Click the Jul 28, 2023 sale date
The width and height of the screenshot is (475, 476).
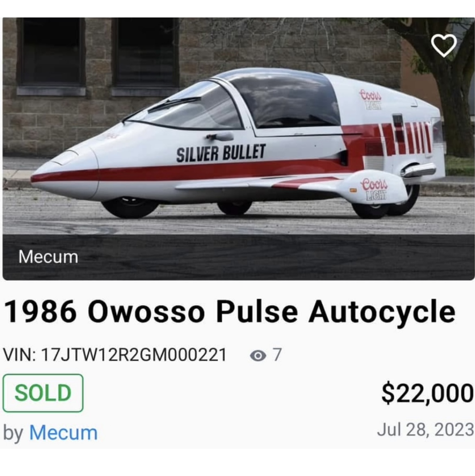click(x=425, y=430)
